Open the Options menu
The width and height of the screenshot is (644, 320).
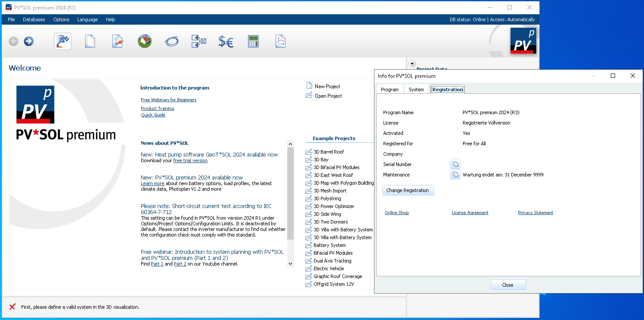click(x=61, y=19)
